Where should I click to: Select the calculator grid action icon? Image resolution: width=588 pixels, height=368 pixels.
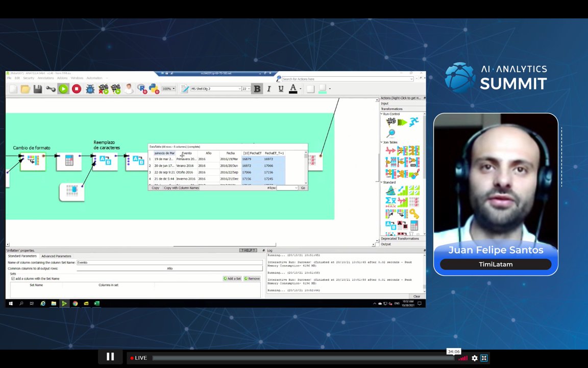point(414,225)
